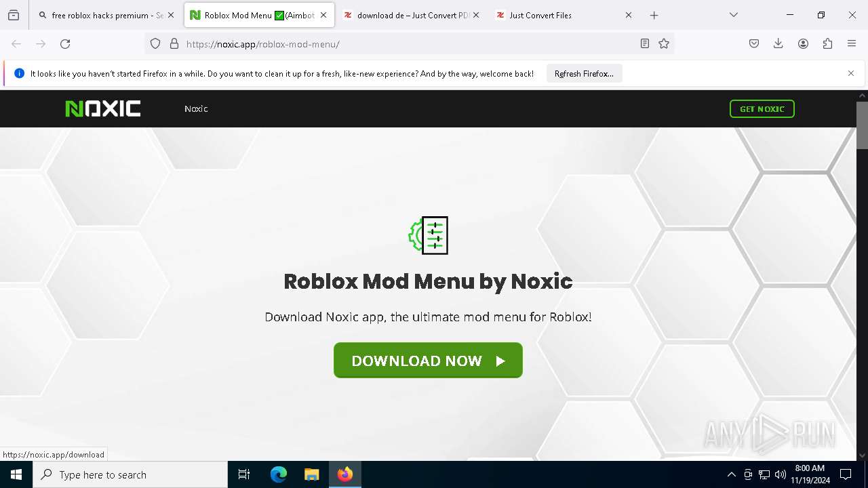Screen dimensions: 868x488
Task: Close the download de – Just Convert PDF tab
Action: click(476, 15)
